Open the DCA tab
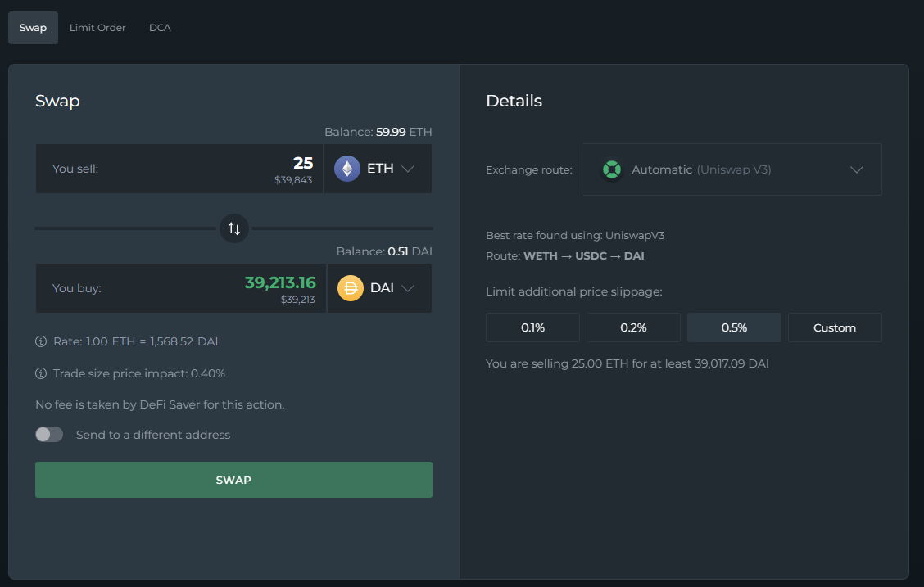The width and height of the screenshot is (924, 587). pos(160,28)
